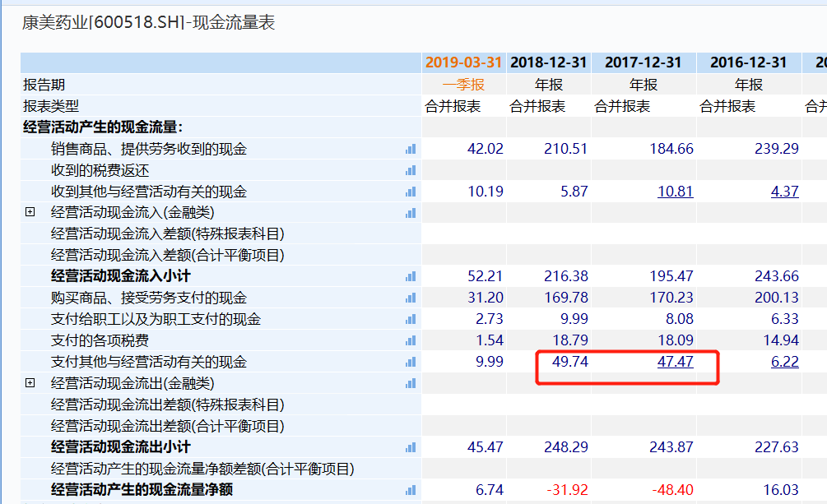Click chart icon for 购买商品、接受劳务支付的现金
The width and height of the screenshot is (827, 504).
[x=411, y=298]
